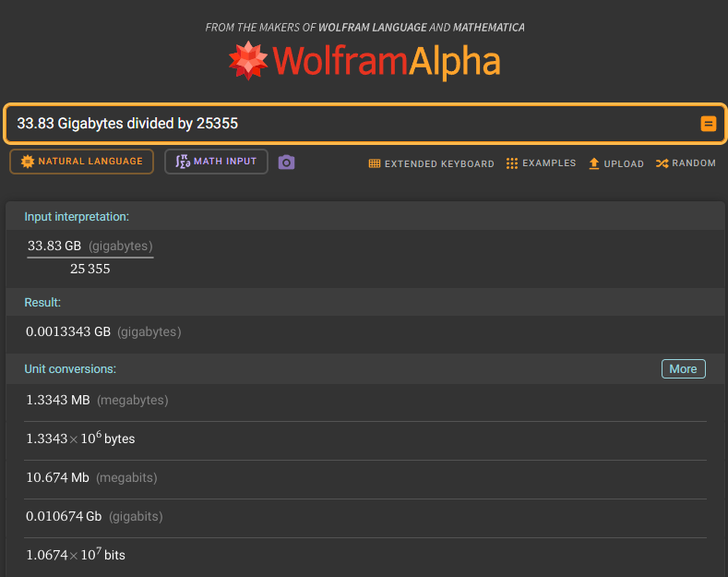Viewport: 728px width, 577px height.
Task: Click the Upload button
Action: (616, 163)
